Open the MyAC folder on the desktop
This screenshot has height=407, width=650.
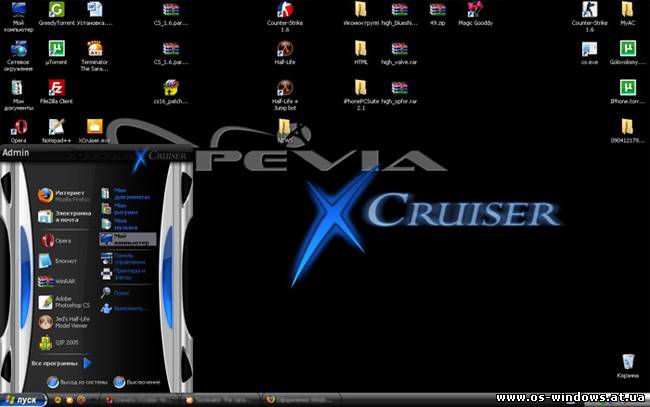pos(628,14)
